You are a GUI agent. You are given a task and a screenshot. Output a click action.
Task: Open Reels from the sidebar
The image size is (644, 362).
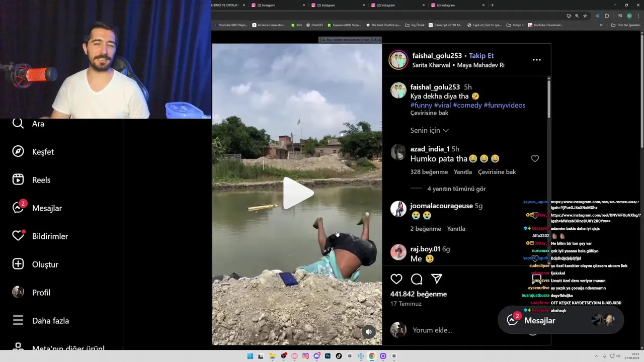pos(31,180)
